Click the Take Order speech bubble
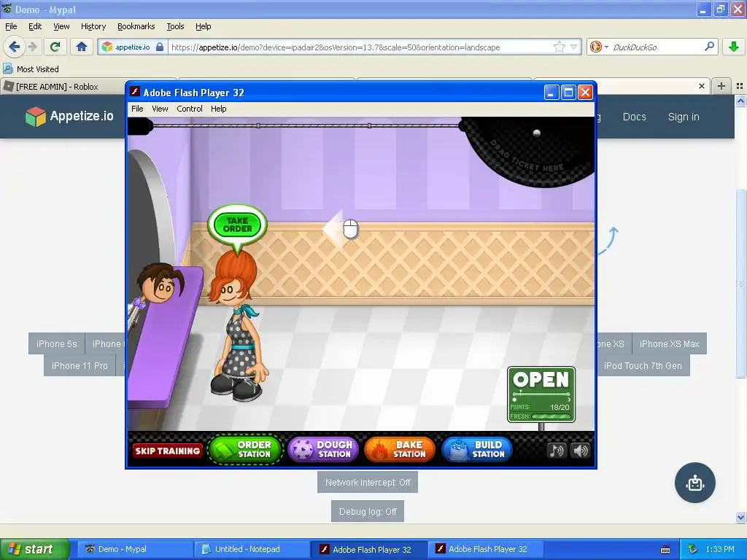 pyautogui.click(x=237, y=225)
